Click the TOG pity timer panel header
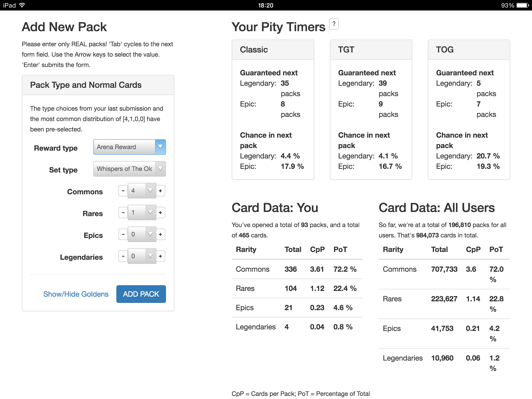The width and height of the screenshot is (532, 399). coord(469,50)
